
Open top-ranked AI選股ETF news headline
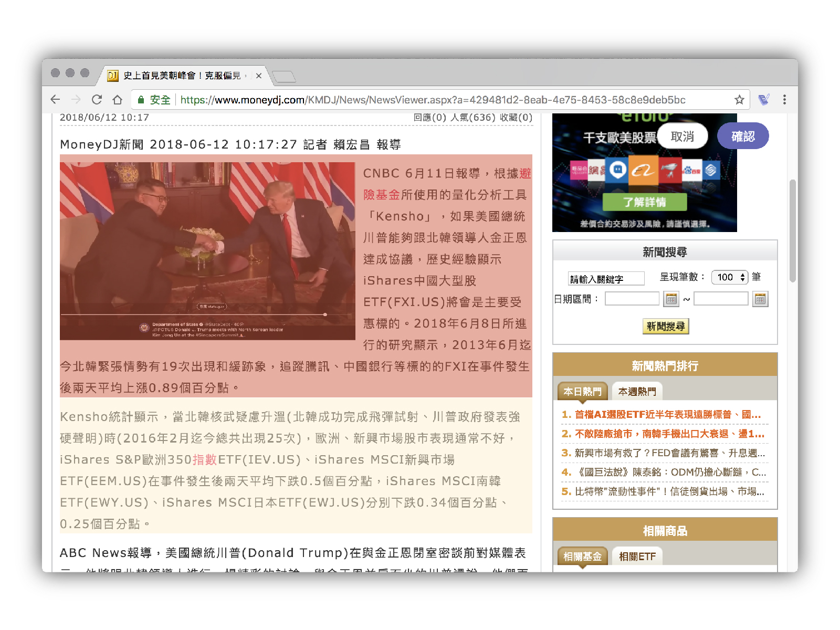point(667,415)
